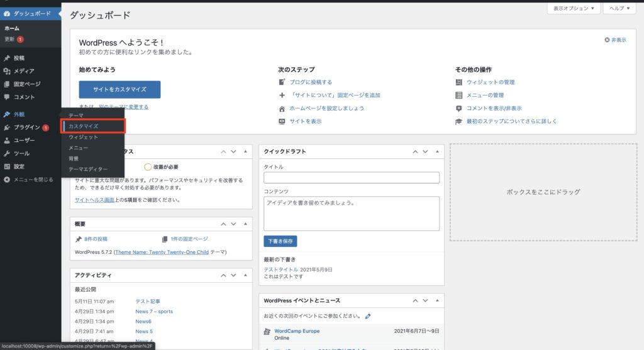Open the 表示オプション dropdown
644x350 pixels.
tap(574, 8)
